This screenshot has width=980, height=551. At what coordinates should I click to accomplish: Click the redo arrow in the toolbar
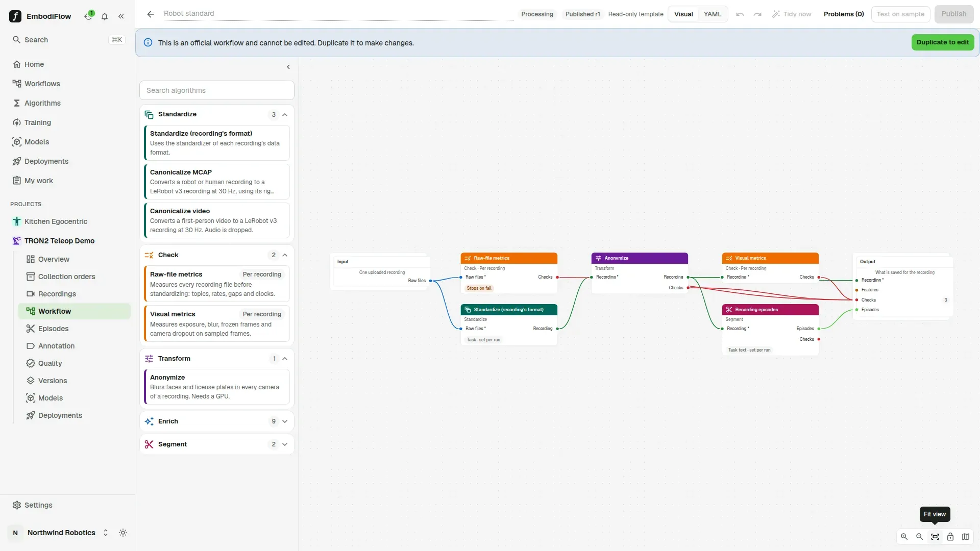tap(757, 14)
